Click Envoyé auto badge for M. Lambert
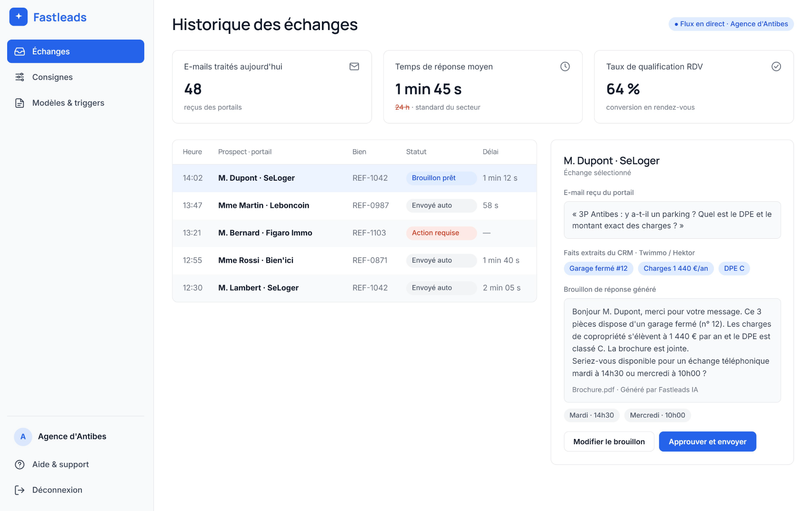 tap(441, 288)
